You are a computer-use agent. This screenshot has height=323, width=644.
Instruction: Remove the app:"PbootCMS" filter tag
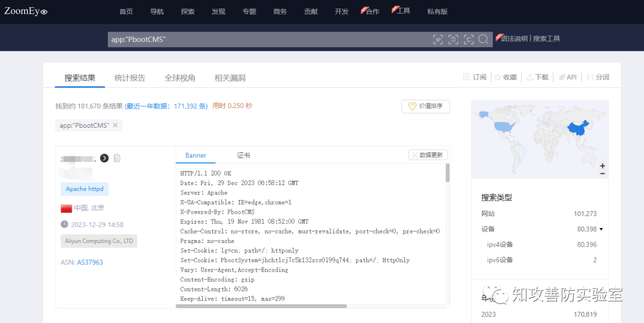(116, 125)
